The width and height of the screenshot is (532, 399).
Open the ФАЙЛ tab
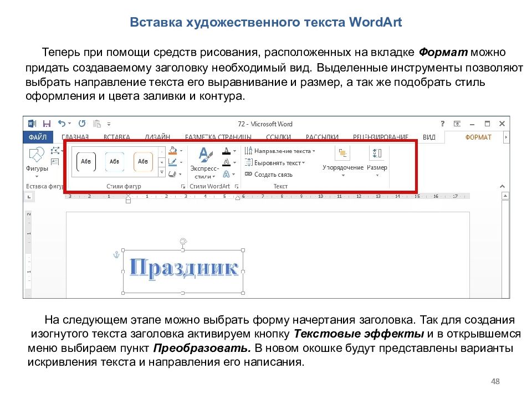coord(38,137)
